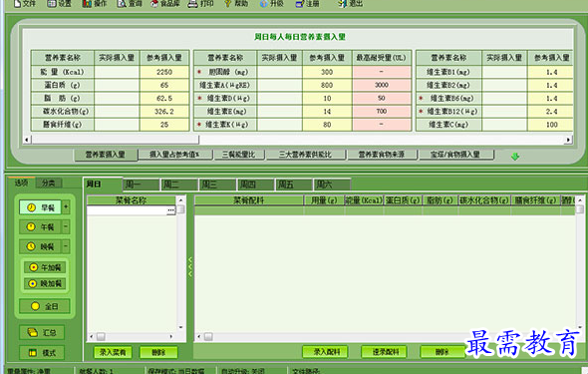Click the dish list horizontal scrollbar thumb

[101, 336]
